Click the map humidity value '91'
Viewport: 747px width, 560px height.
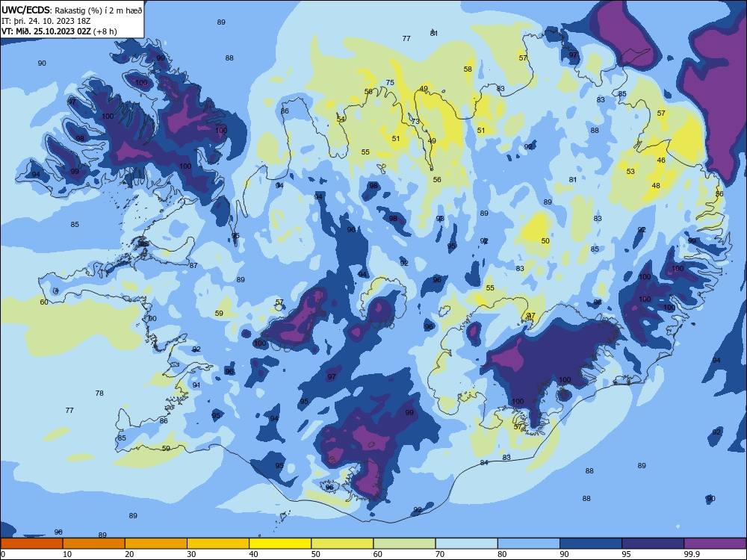[x=196, y=385]
